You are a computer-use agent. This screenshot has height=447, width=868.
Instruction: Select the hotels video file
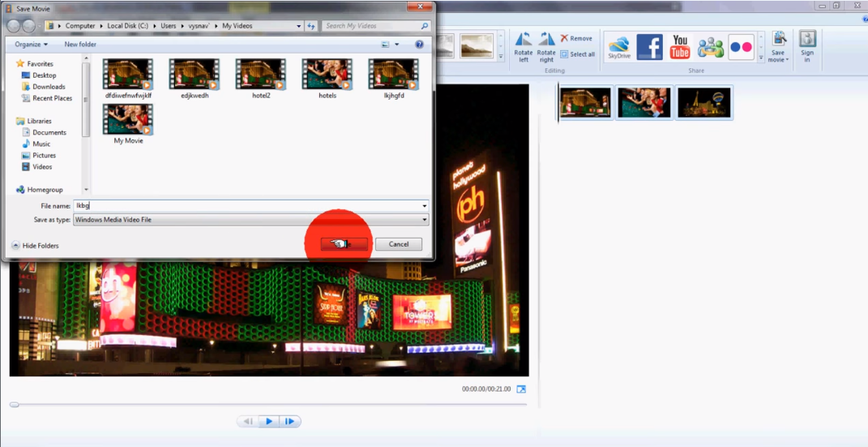click(327, 79)
